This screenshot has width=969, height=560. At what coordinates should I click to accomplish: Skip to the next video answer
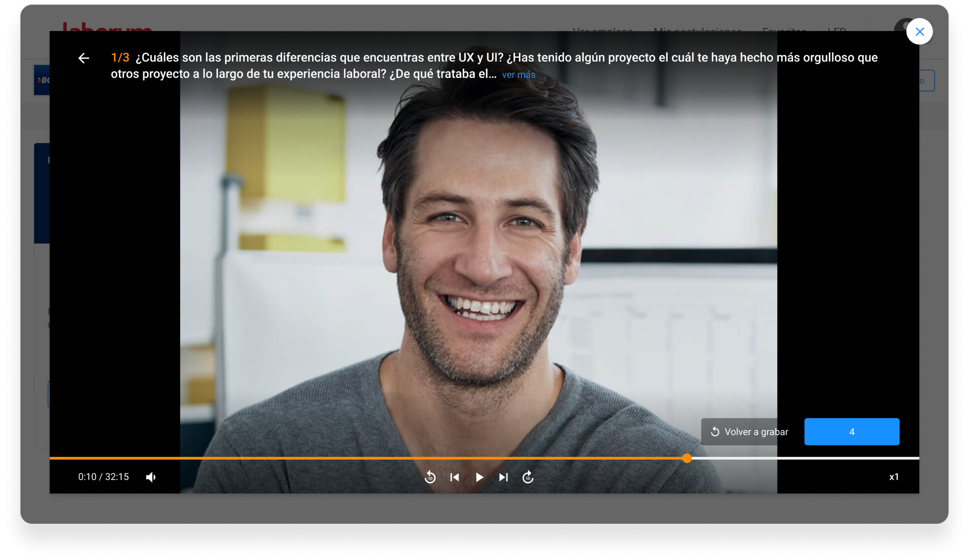coord(503,477)
